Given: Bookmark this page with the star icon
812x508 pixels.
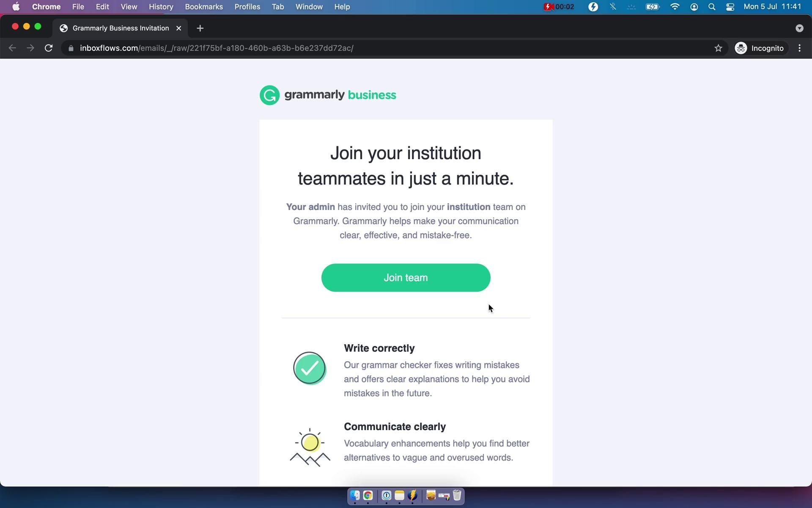Looking at the screenshot, I should pyautogui.click(x=718, y=48).
